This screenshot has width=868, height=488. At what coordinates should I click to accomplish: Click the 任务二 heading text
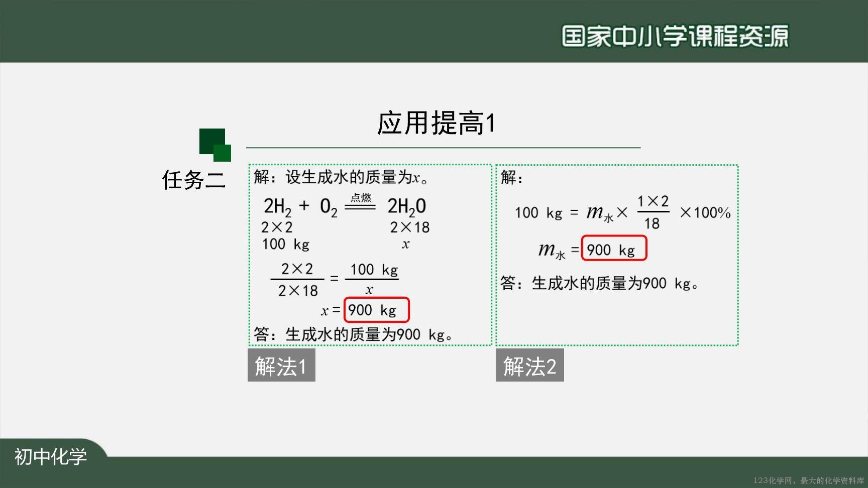click(193, 180)
